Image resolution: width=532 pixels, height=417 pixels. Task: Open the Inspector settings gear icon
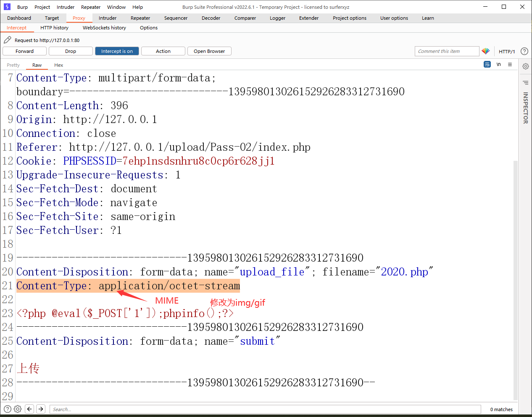point(525,66)
